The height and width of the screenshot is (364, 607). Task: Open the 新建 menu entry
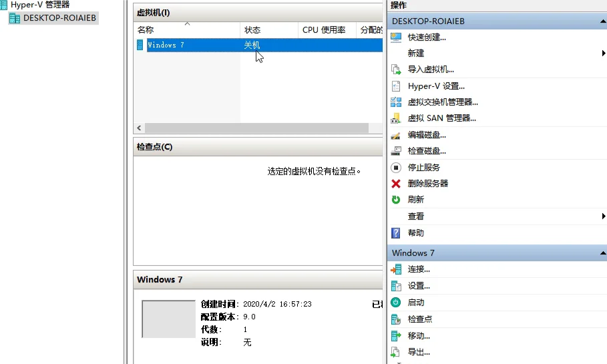click(416, 53)
